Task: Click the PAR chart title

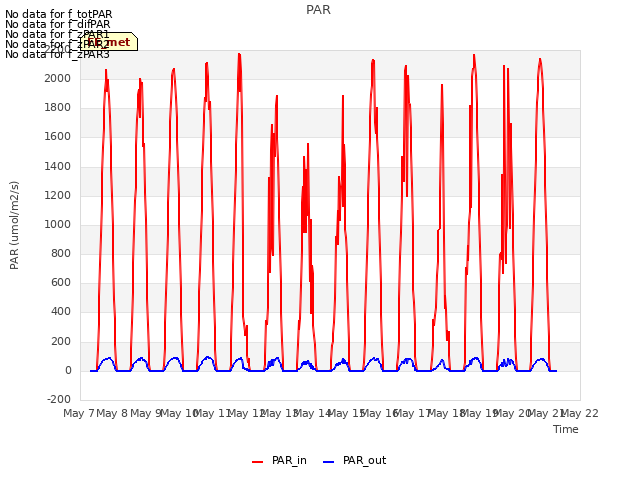Action: pyautogui.click(x=318, y=10)
